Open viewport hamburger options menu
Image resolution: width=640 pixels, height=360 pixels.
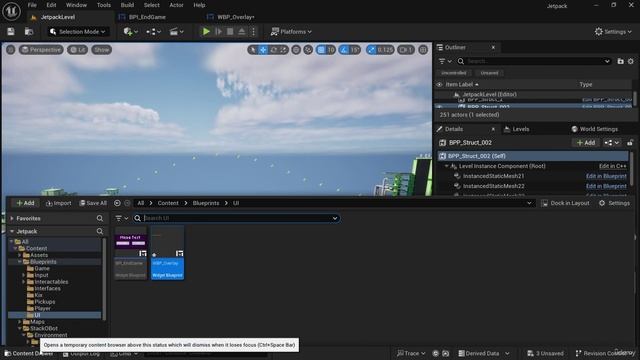(11, 50)
